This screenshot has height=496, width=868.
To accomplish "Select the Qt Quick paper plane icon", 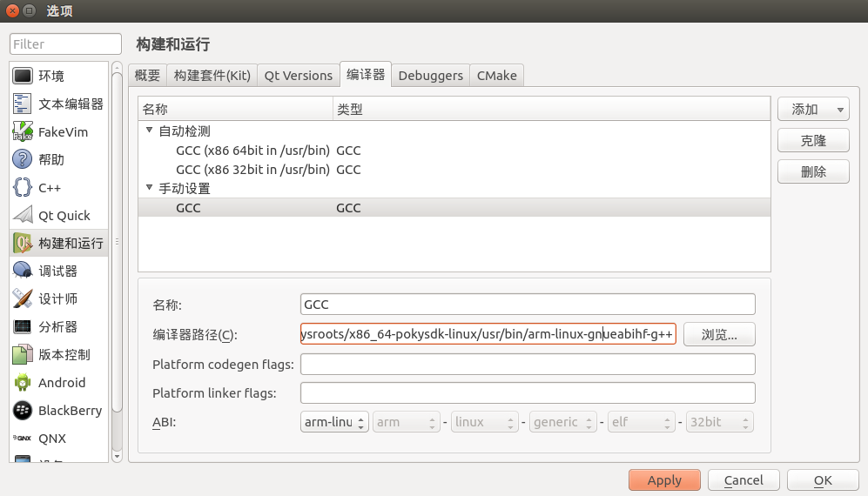I will coord(23,215).
